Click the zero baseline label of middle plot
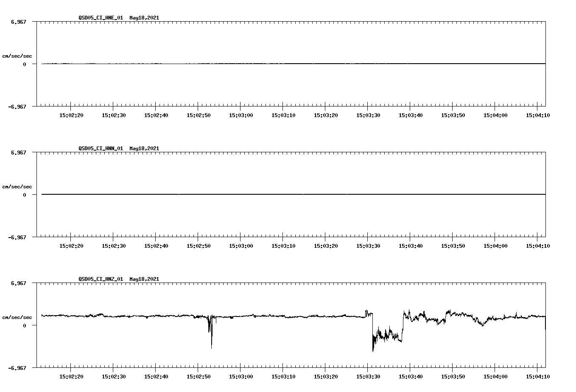 coord(25,195)
